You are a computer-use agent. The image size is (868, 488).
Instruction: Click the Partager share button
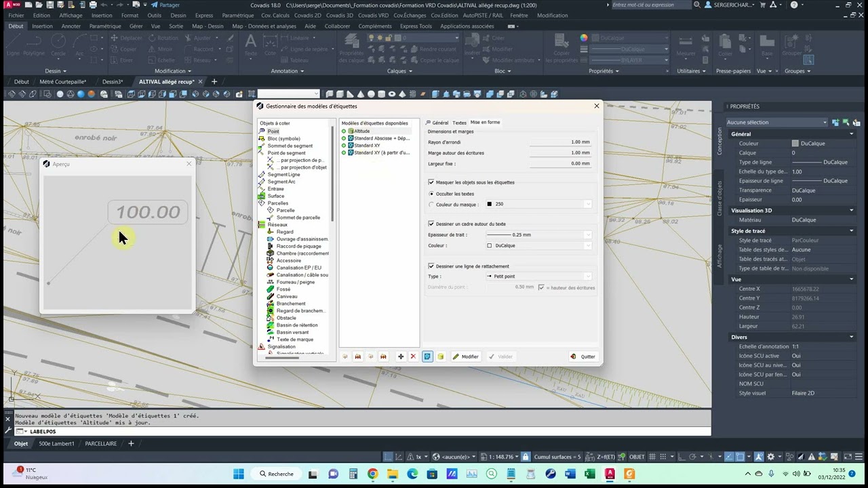pos(165,5)
